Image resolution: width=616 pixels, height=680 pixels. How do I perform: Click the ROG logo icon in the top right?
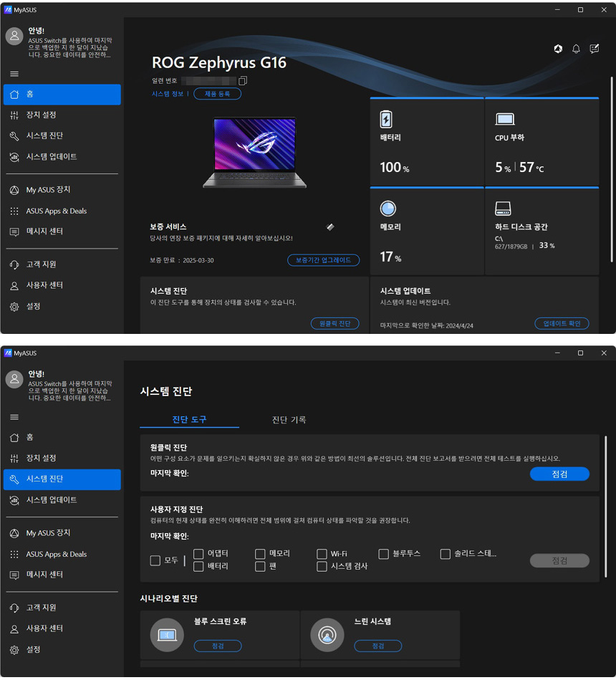click(x=558, y=49)
